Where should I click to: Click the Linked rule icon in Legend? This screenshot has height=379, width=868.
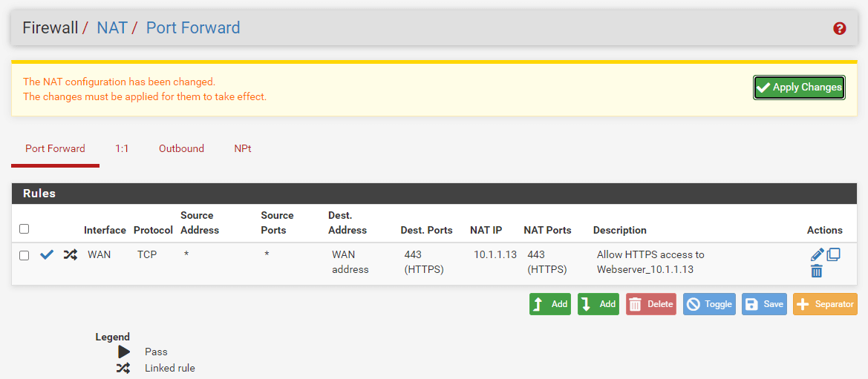click(x=123, y=368)
